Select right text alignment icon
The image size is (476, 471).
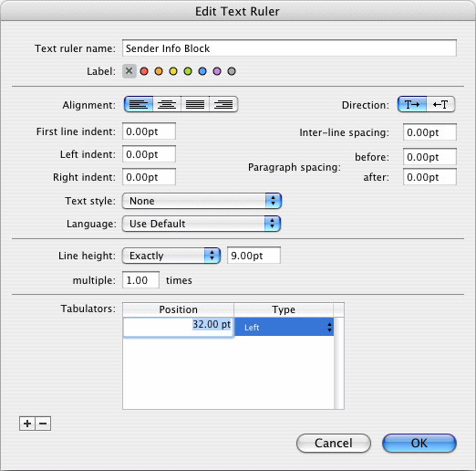(x=223, y=105)
